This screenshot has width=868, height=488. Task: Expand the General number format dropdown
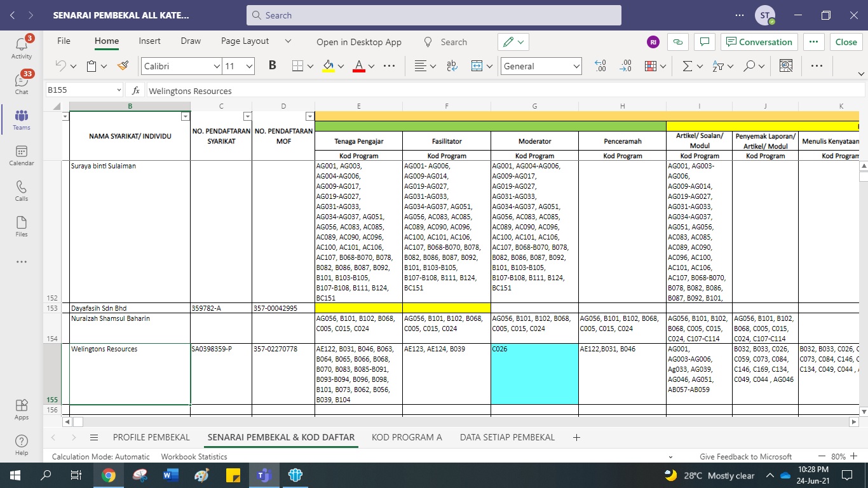576,66
